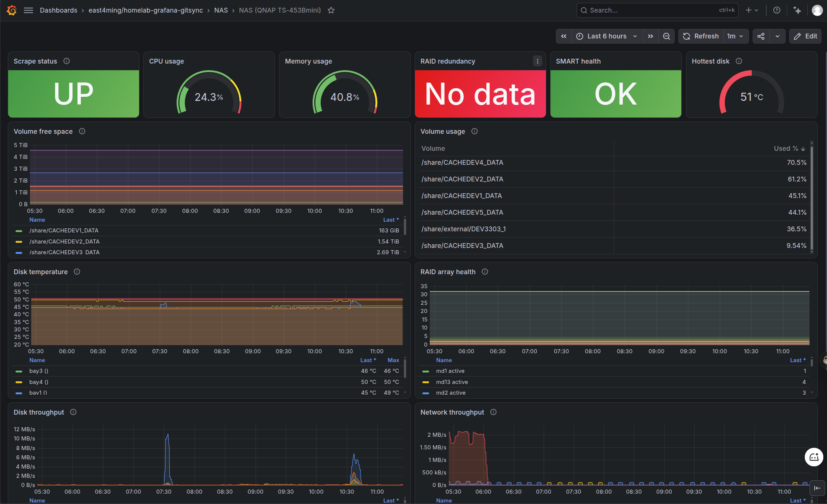Zoom out the time range
Screen dimensions: 827x504
click(x=666, y=36)
